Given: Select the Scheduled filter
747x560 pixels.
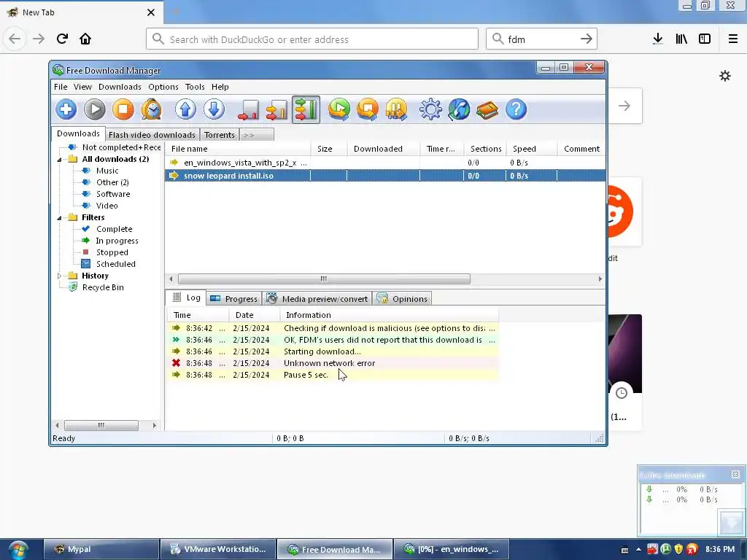Looking at the screenshot, I should click(115, 264).
